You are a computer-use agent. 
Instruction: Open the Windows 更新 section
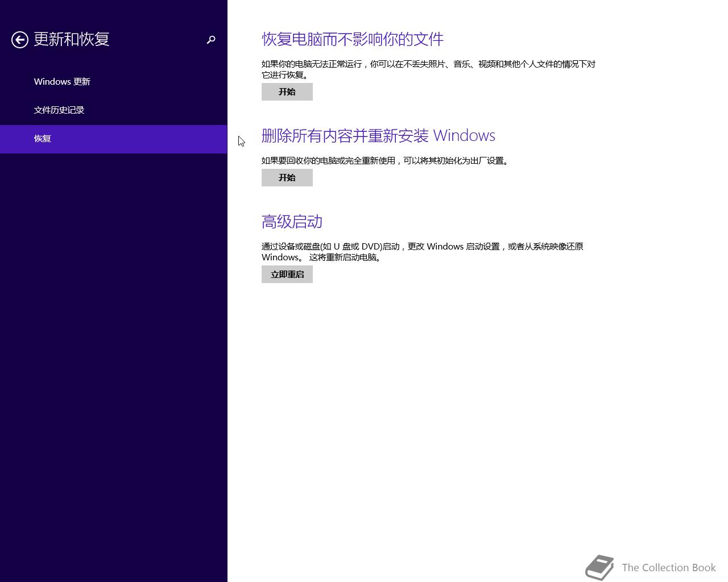(x=62, y=82)
